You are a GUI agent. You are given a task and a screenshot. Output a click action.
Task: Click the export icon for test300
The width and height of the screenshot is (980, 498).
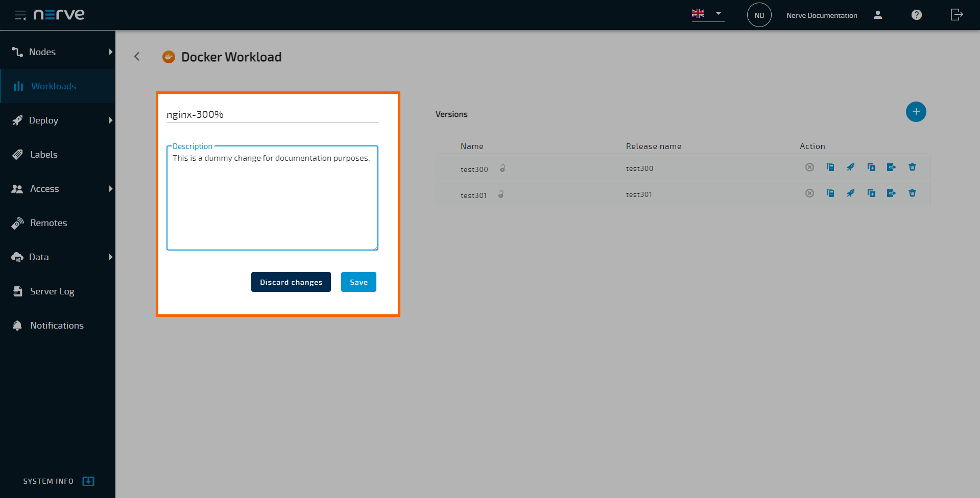(x=891, y=167)
